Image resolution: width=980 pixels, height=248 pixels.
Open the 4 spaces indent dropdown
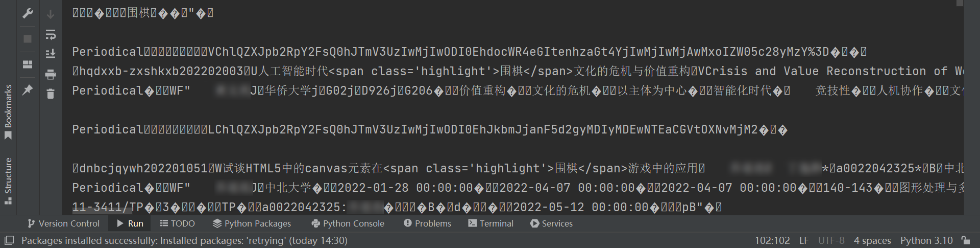pyautogui.click(x=872, y=240)
